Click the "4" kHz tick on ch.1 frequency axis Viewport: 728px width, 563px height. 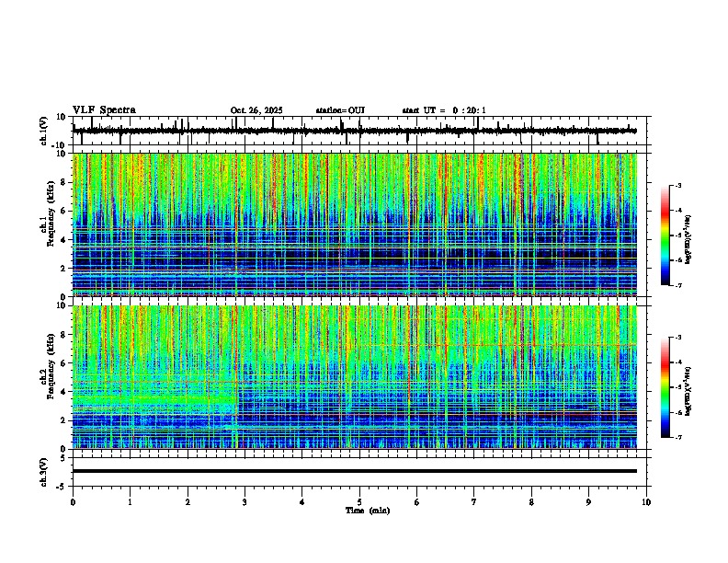tap(63, 239)
